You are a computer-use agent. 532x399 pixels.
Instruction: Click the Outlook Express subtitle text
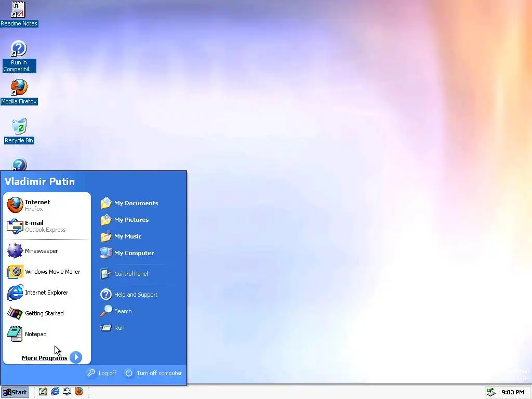pyautogui.click(x=45, y=230)
